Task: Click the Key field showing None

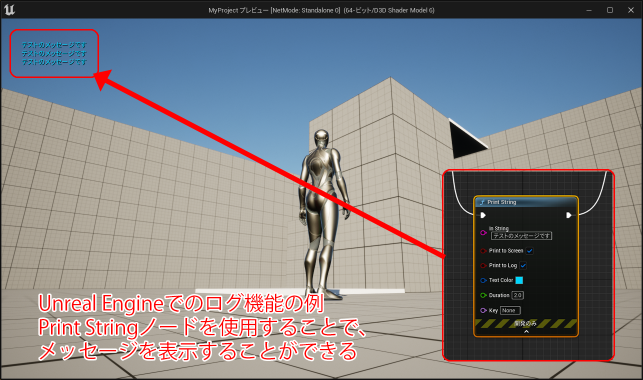Action: point(510,310)
